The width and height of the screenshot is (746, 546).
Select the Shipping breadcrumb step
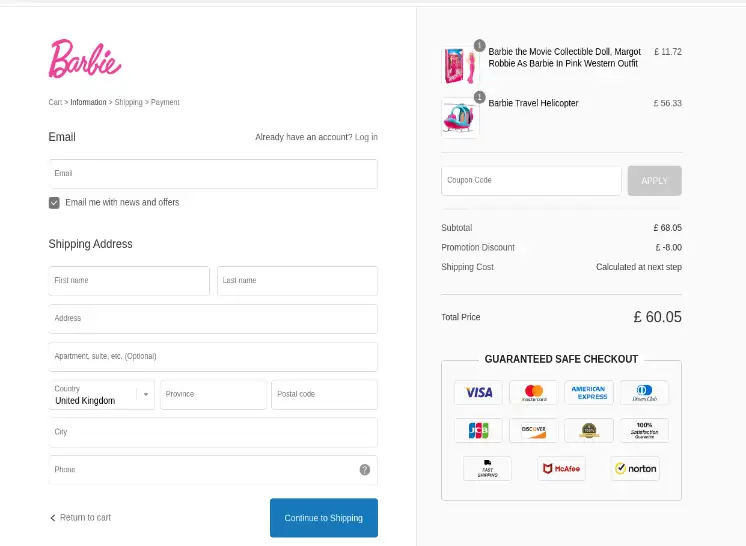[x=128, y=102]
